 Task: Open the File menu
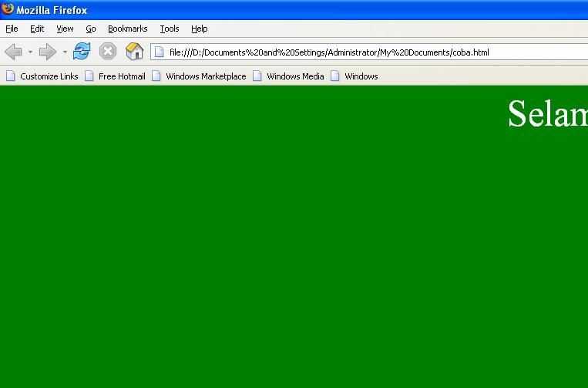coord(12,29)
